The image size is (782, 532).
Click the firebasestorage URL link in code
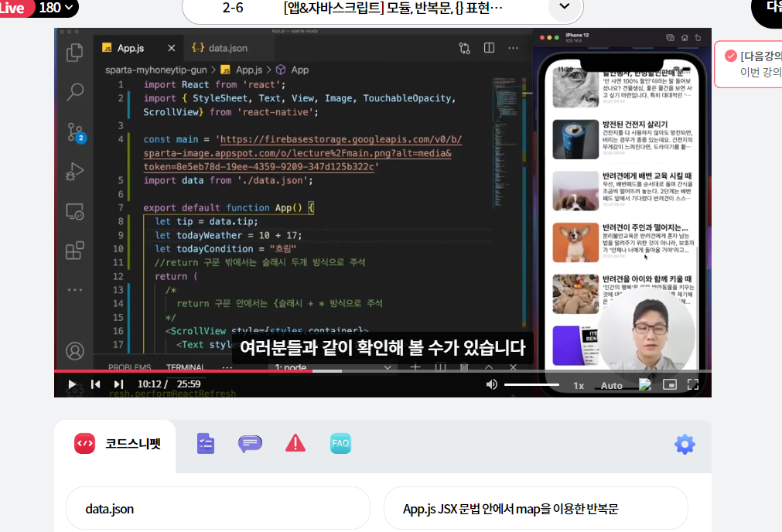pyautogui.click(x=302, y=153)
